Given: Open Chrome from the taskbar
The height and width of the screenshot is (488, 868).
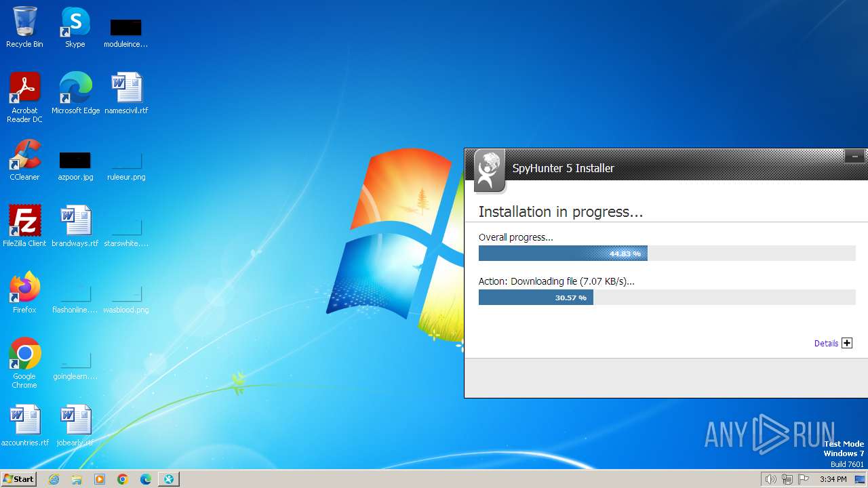Looking at the screenshot, I should tap(123, 479).
